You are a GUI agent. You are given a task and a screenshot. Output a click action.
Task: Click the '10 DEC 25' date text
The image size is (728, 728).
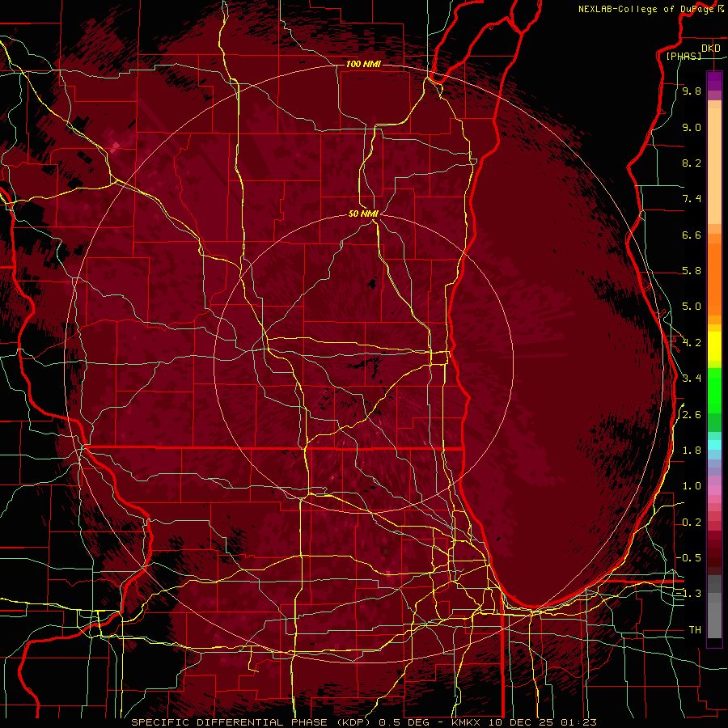click(520, 722)
